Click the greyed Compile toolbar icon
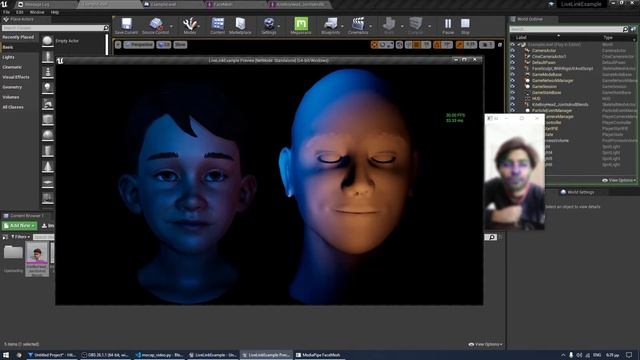 click(x=416, y=26)
